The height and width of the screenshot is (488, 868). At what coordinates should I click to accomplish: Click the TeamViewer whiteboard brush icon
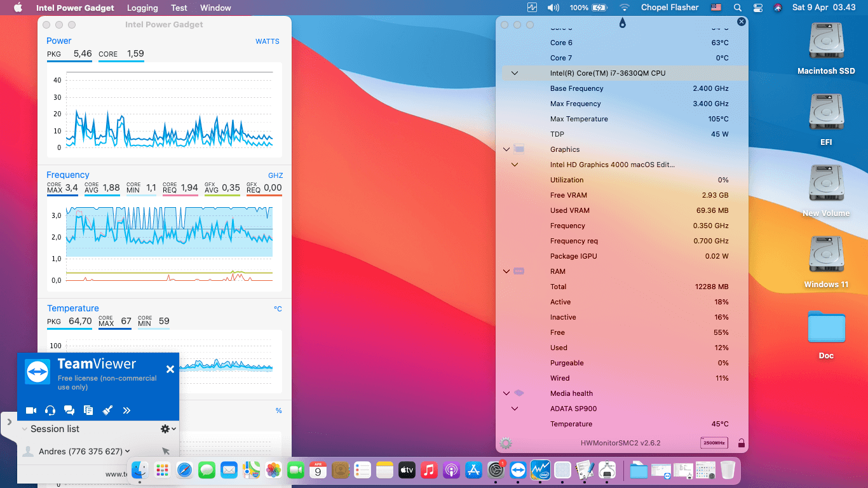click(x=107, y=410)
